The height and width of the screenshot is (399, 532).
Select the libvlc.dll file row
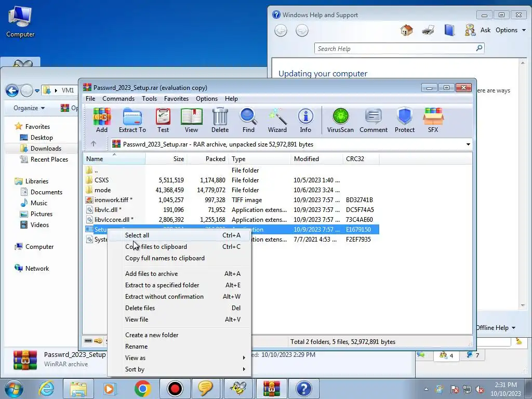click(x=231, y=210)
